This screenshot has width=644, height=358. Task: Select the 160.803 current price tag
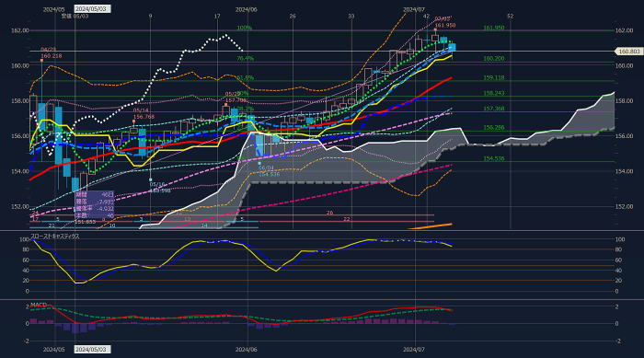point(628,52)
